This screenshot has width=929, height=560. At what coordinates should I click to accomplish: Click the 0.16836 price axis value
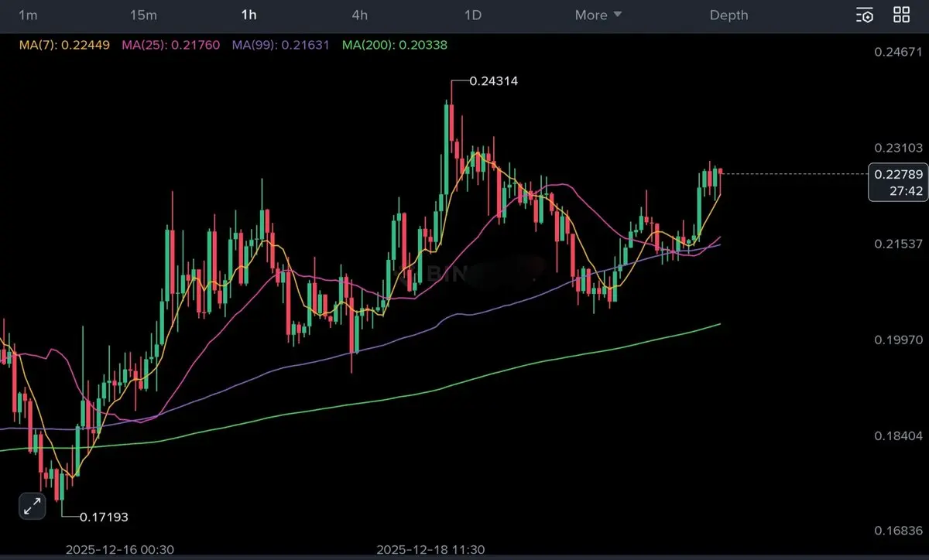[898, 531]
